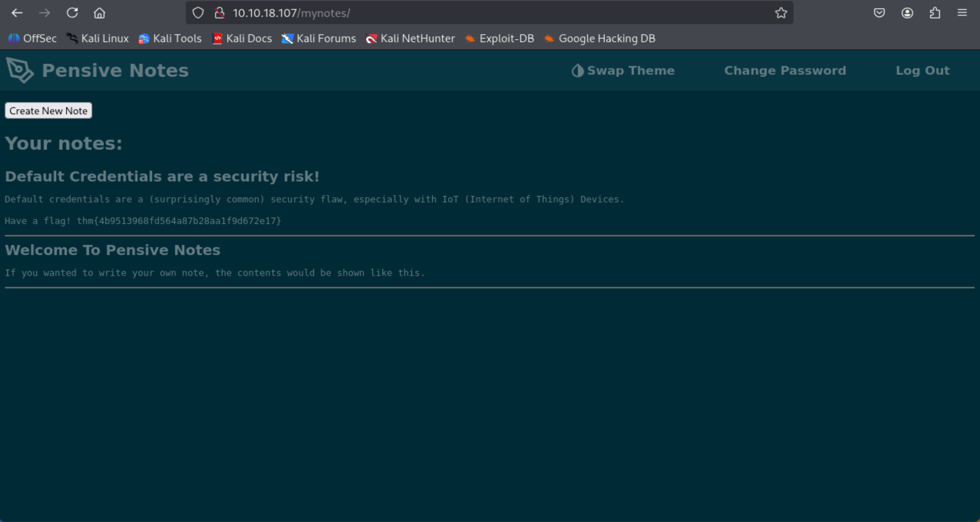Click the Pensive Notes pen logo
Screen dimensions: 980x522
click(20, 70)
